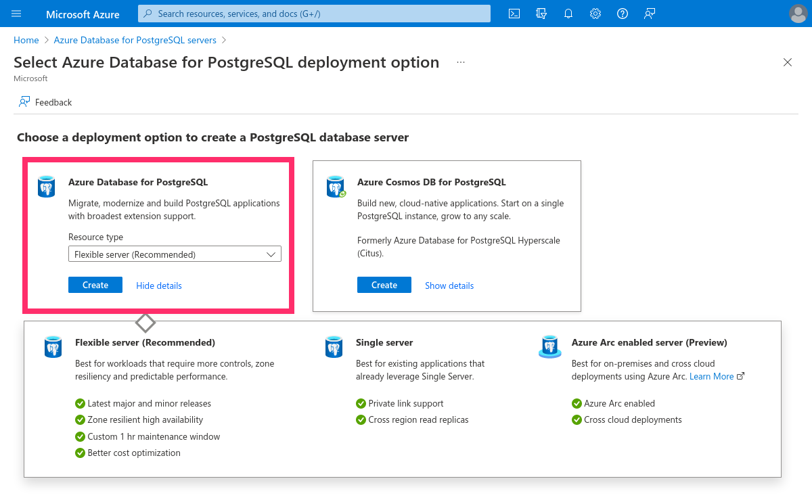Open the Learn More link for Azure Arc
Viewport: 812px width, 504px height.
711,376
